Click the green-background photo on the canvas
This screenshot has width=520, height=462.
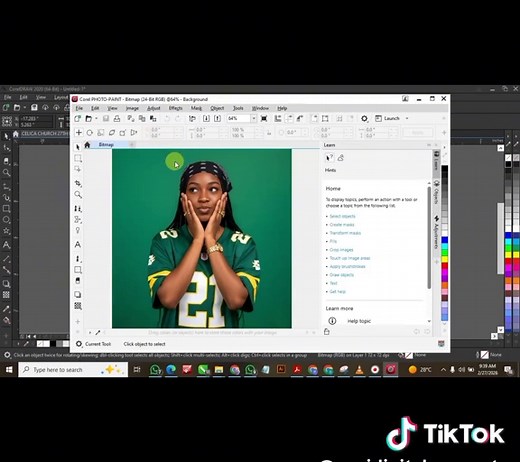pos(202,238)
